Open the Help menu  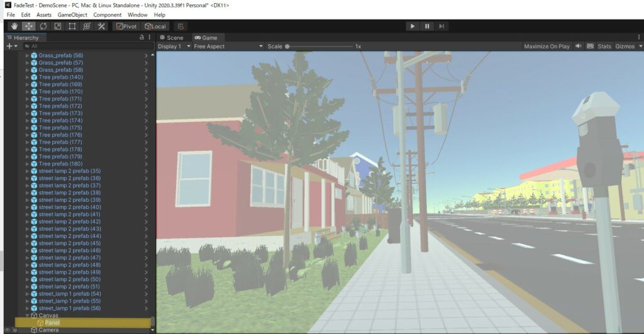coord(159,15)
